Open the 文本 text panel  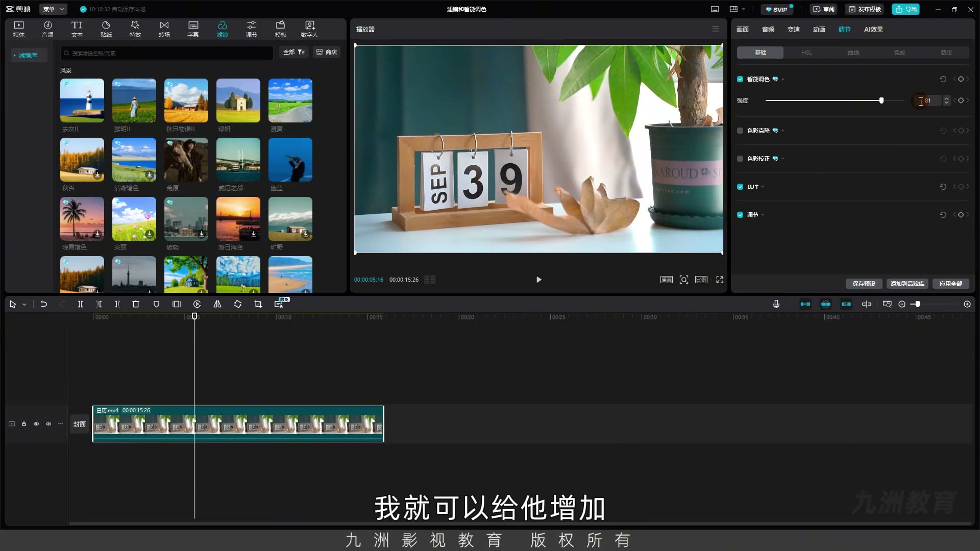click(x=77, y=29)
